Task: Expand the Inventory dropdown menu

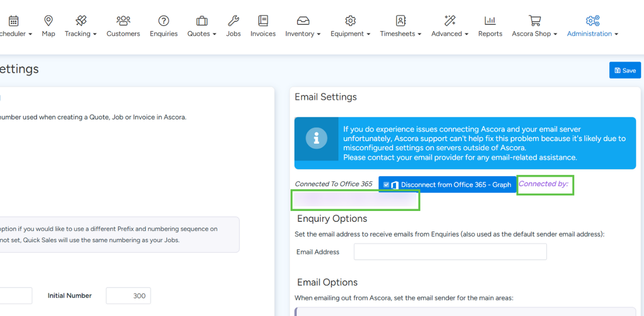Action: point(303,34)
